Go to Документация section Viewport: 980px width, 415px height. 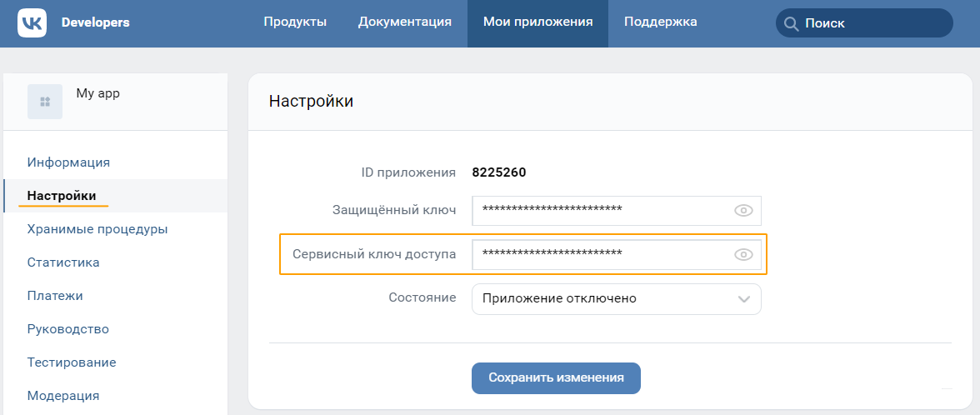pyautogui.click(x=405, y=22)
